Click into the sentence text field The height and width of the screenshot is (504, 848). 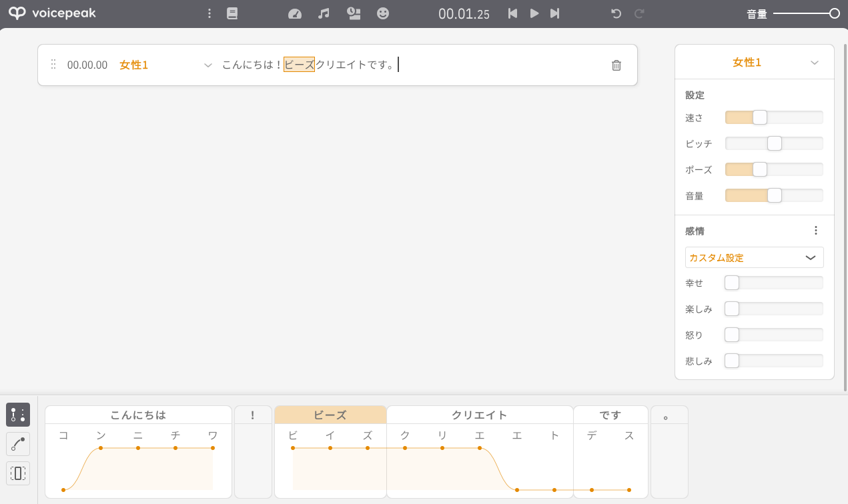(x=410, y=65)
